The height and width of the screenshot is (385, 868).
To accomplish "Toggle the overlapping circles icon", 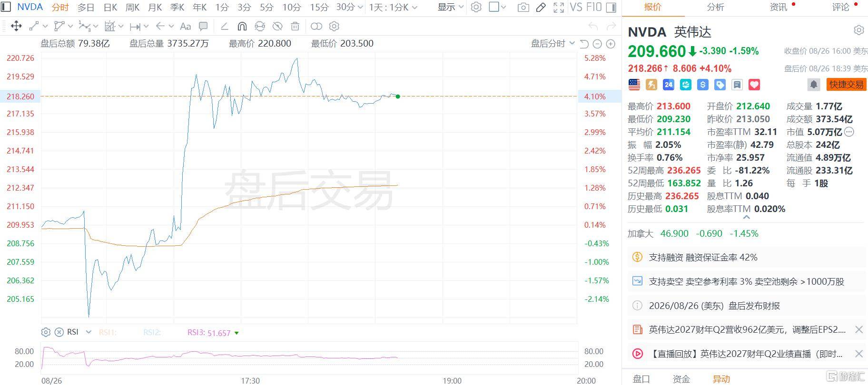I will click(316, 26).
